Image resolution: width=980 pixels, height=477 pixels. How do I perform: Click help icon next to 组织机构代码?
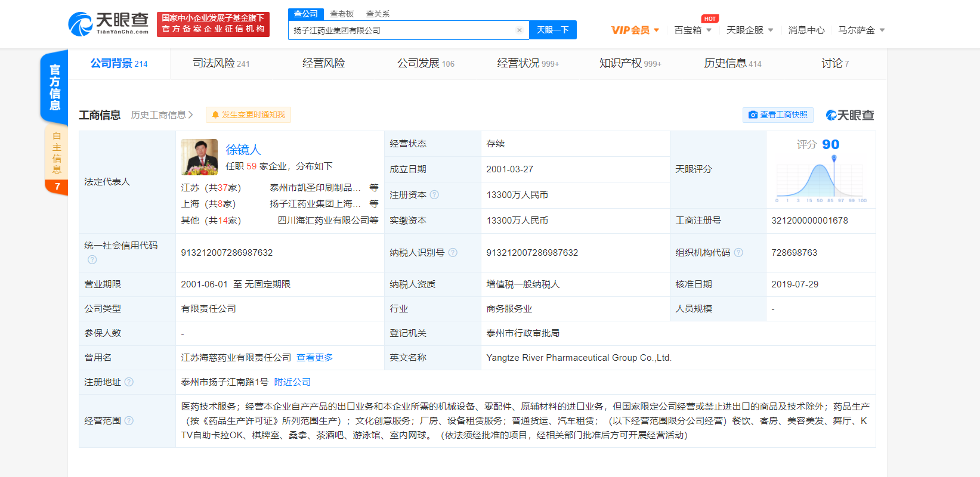coord(738,252)
